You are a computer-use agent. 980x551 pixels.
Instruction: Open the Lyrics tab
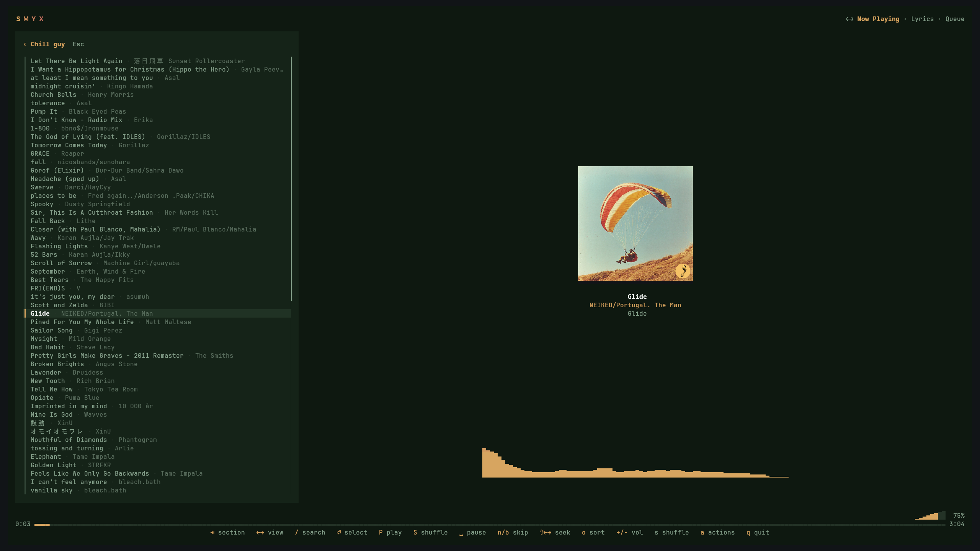922,19
